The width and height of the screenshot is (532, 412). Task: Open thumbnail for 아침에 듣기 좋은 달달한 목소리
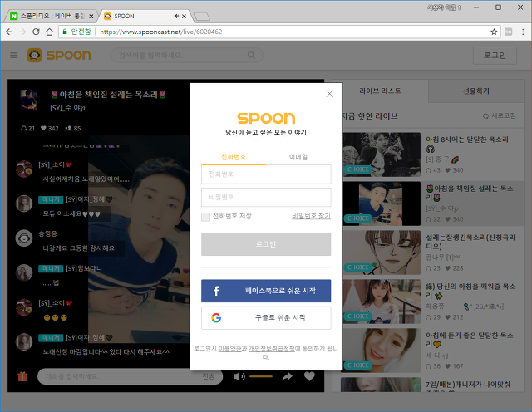pos(382,351)
